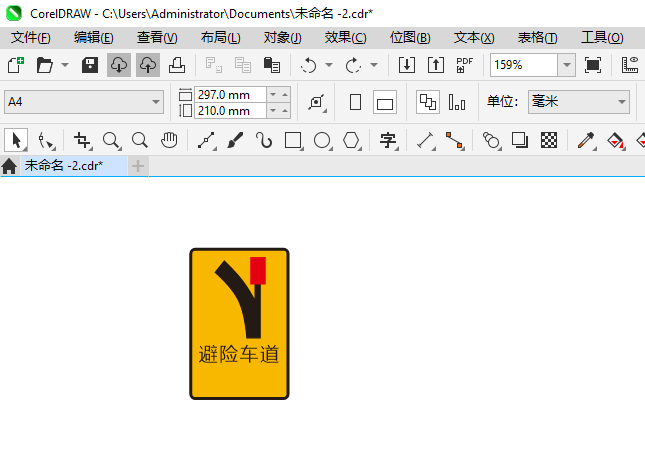Viewport: 645px width, 463px height.
Task: Toggle cloud upload icon
Action: 148,65
